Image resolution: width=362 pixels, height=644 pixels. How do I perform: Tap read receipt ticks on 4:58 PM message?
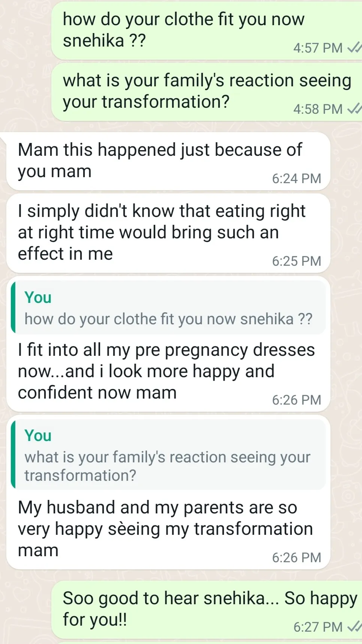(354, 109)
